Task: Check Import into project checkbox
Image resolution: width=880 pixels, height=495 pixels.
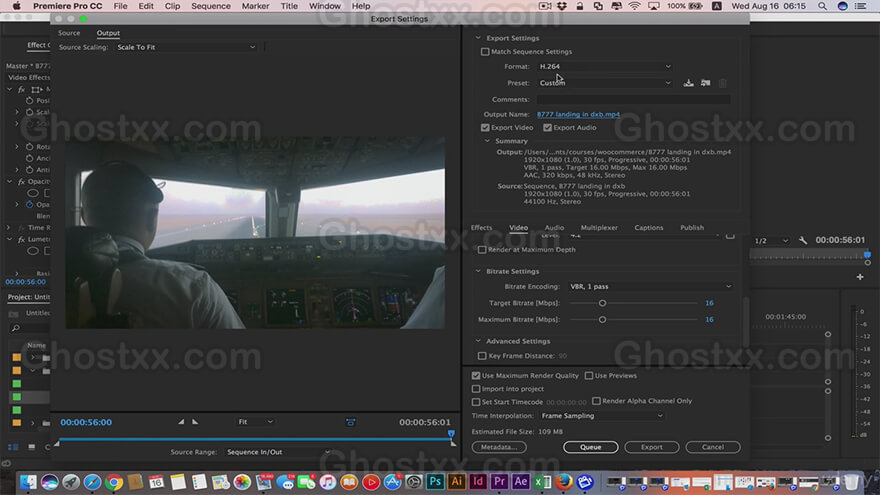Action: (476, 388)
